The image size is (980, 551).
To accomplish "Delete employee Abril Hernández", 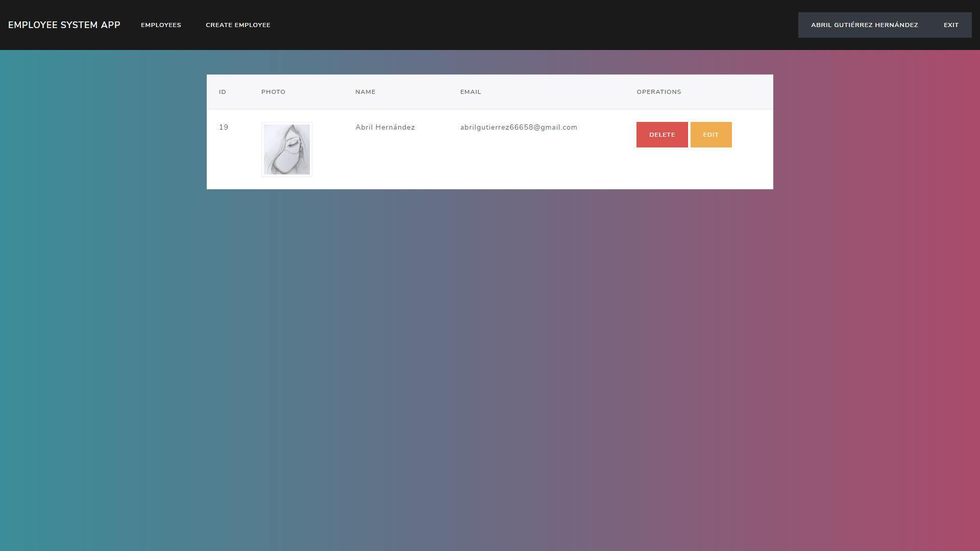I will click(x=662, y=135).
